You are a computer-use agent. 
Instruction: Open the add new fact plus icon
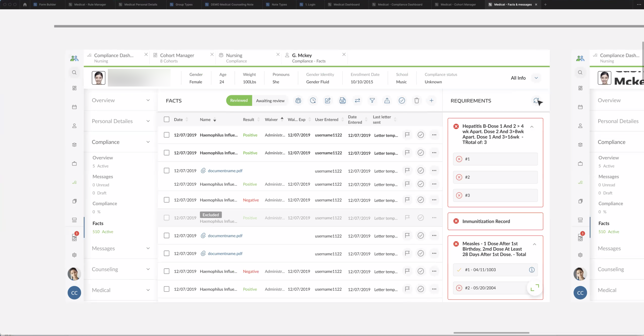(x=432, y=101)
